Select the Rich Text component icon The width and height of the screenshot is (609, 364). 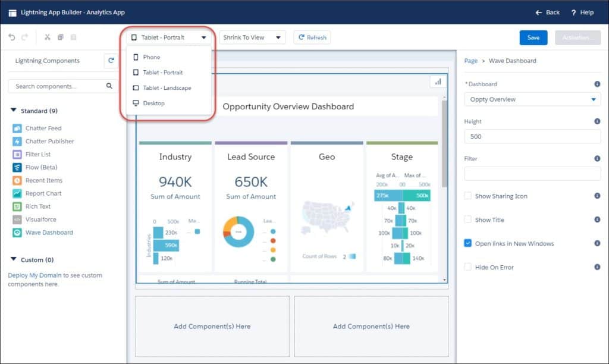[17, 206]
